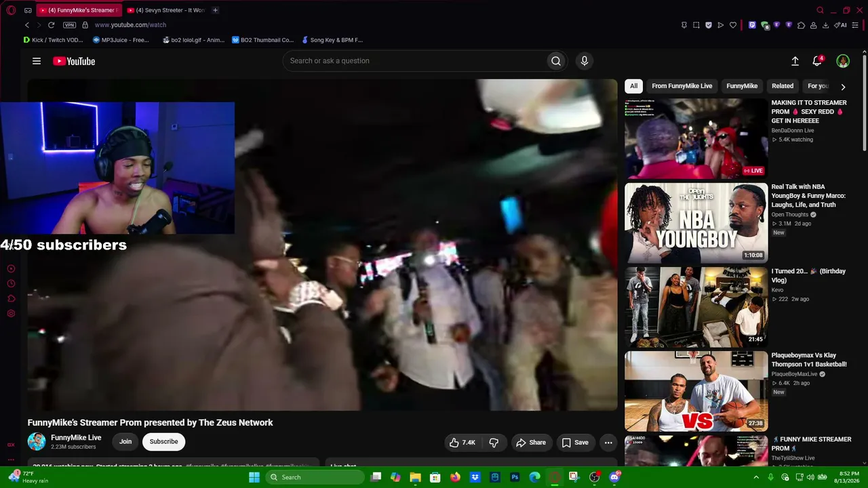This screenshot has height=488, width=868.
Task: Toggle the Opera VPN badge
Action: [69, 25]
